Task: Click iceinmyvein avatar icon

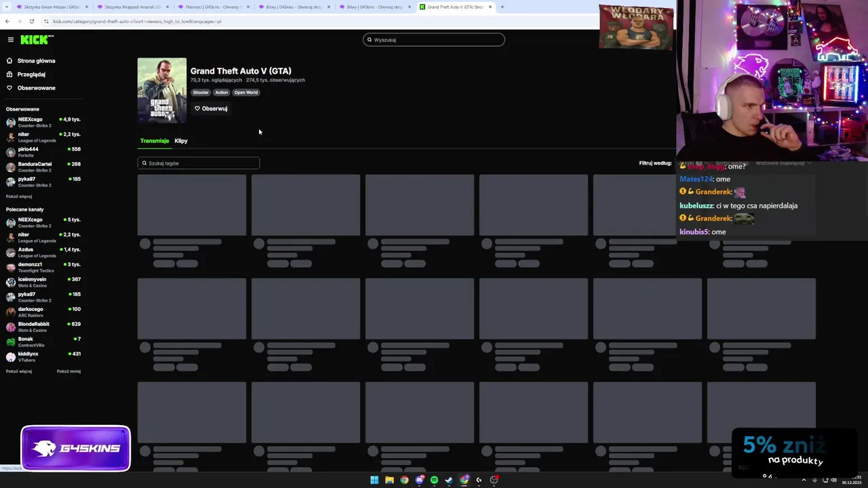Action: click(11, 282)
